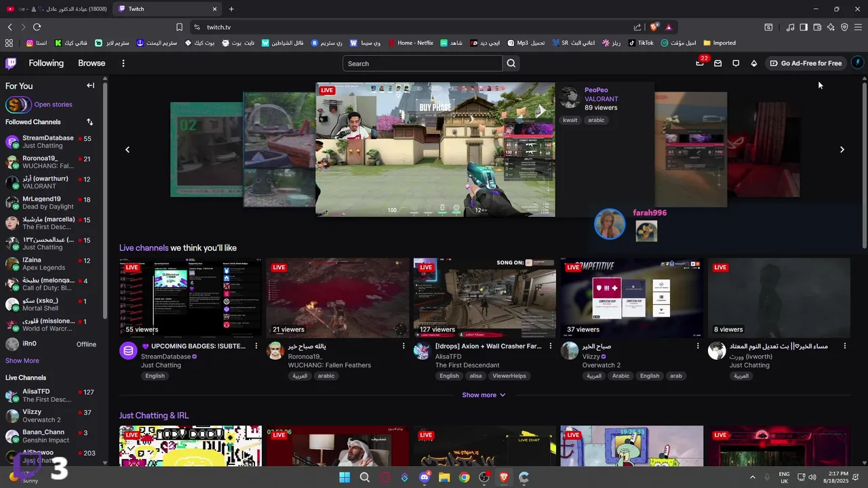Open Discord from the taskbar
This screenshot has width=868, height=488.
(x=425, y=477)
